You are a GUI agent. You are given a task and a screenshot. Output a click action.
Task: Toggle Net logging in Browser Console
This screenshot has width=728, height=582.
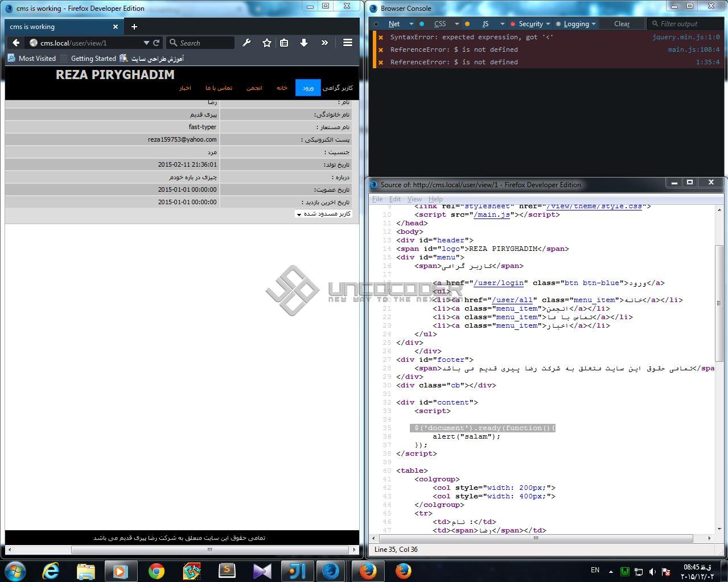tap(394, 24)
